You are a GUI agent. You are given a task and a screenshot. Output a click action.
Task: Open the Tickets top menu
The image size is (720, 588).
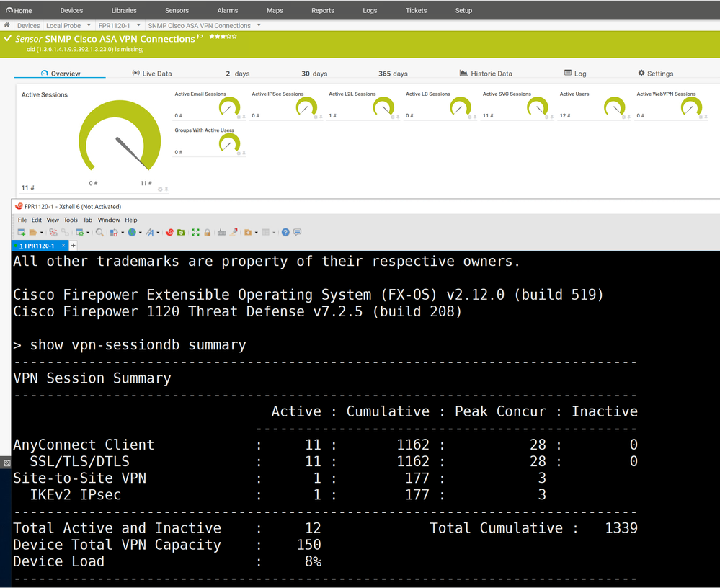point(416,10)
